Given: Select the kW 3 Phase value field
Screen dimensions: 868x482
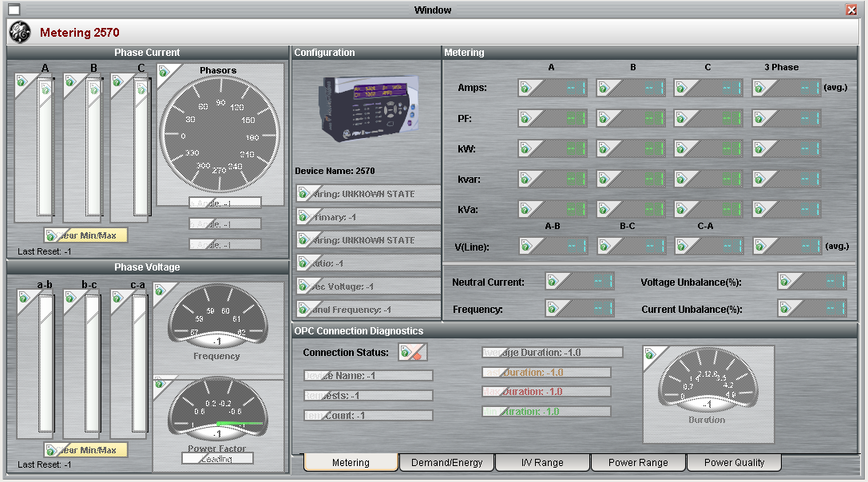Looking at the screenshot, I should (787, 148).
